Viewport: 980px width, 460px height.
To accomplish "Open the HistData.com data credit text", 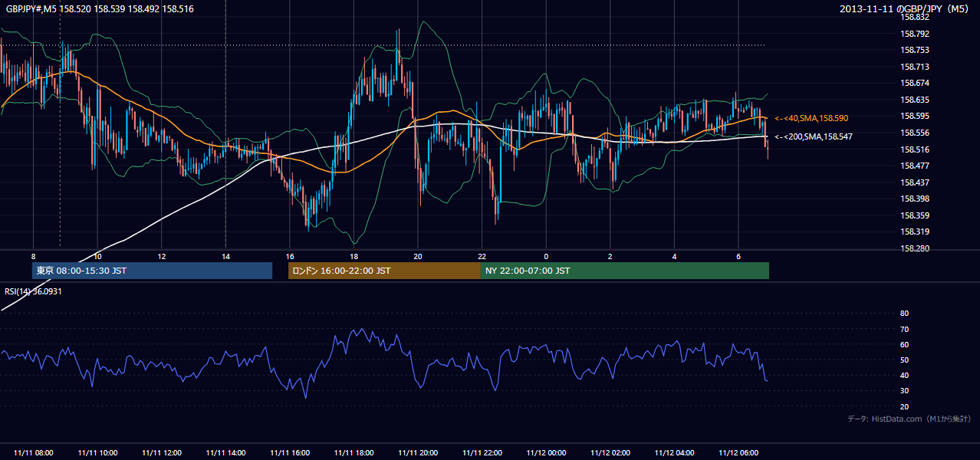I will [909, 419].
